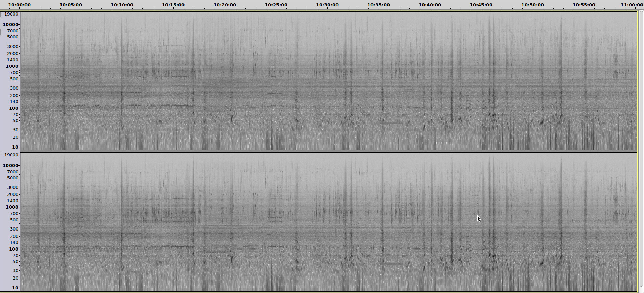This screenshot has width=644, height=293.
Task: Click the 10:50:00 ruler label
Action: click(533, 5)
